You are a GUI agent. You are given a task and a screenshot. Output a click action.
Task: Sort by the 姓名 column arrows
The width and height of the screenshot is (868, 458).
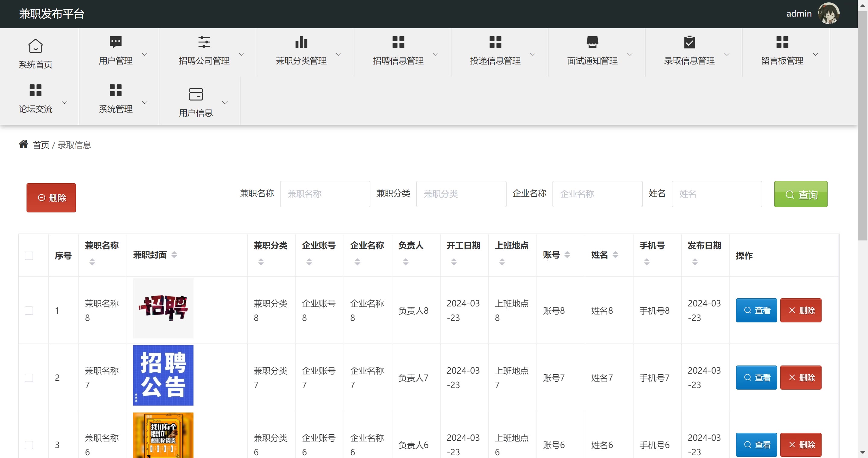[x=615, y=255]
